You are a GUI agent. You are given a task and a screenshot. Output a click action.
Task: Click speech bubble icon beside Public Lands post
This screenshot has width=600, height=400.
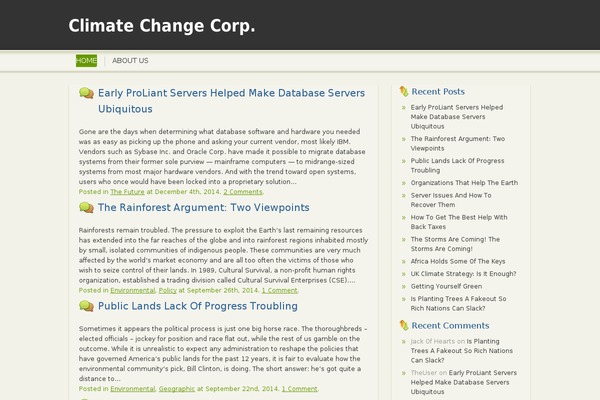click(x=86, y=306)
